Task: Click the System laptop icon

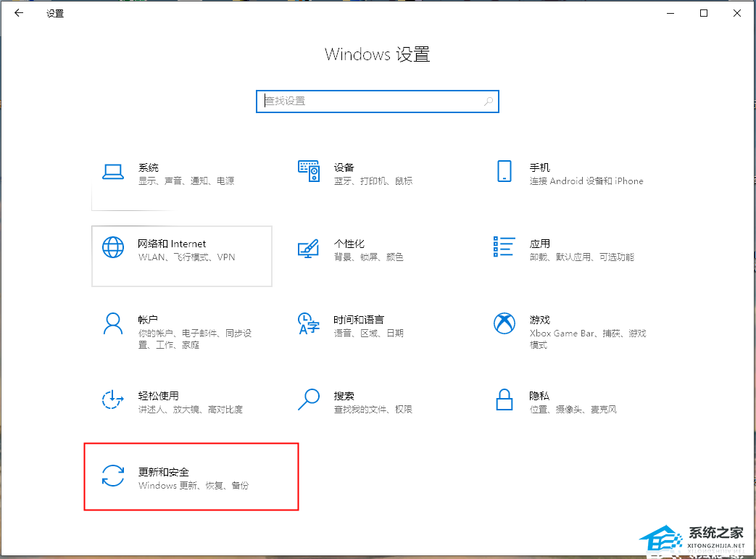Action: pyautogui.click(x=113, y=172)
